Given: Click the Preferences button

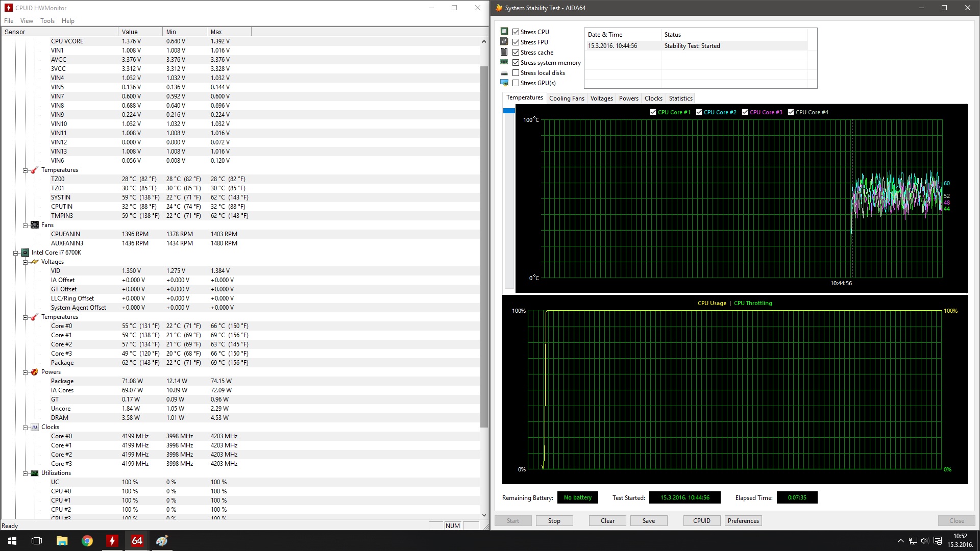Looking at the screenshot, I should pos(743,521).
